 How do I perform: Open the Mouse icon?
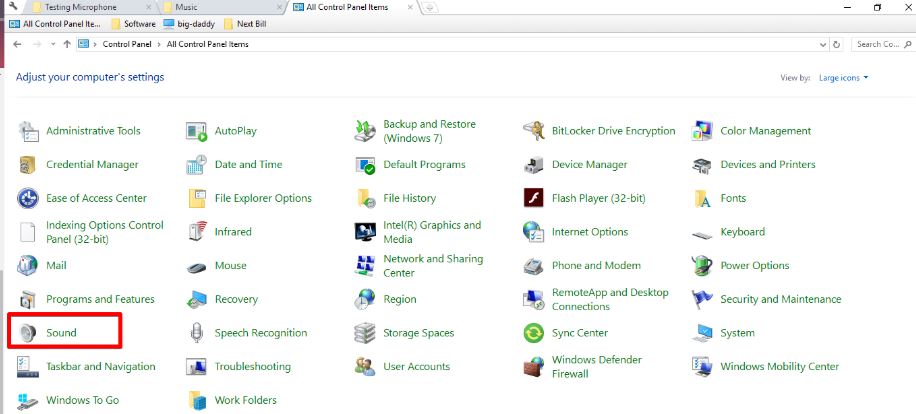click(x=197, y=268)
